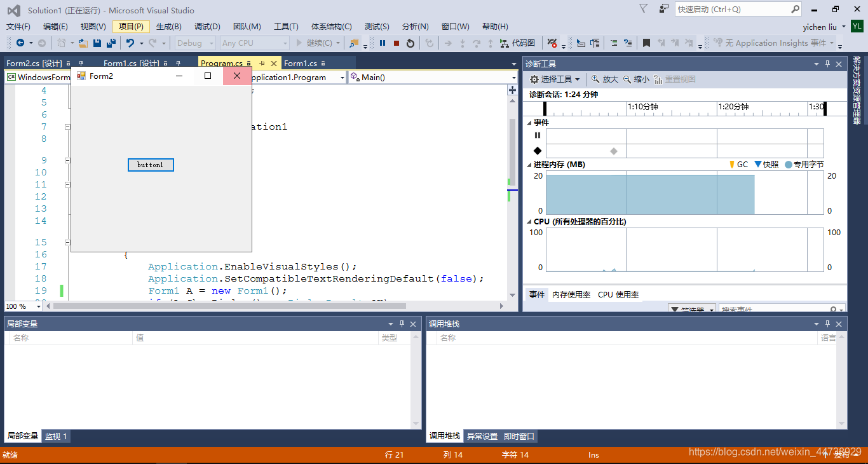Open the 文件(F) menu
Image resolution: width=868 pixels, height=464 pixels.
[18, 26]
